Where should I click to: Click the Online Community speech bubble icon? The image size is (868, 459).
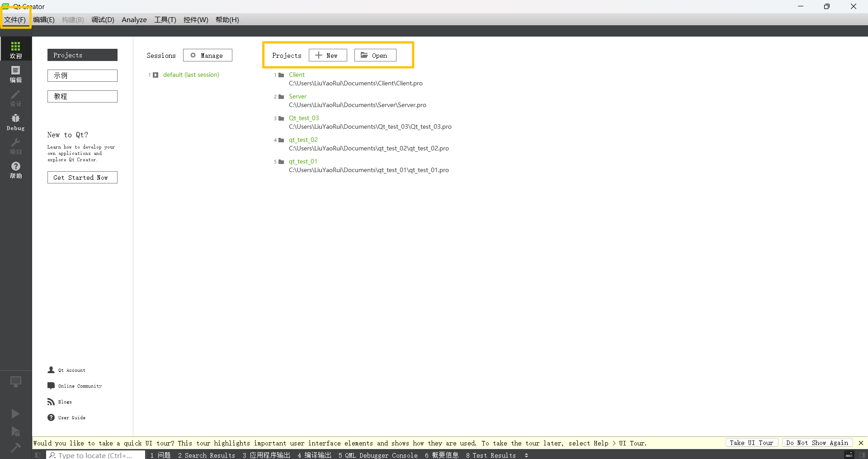pyautogui.click(x=51, y=386)
